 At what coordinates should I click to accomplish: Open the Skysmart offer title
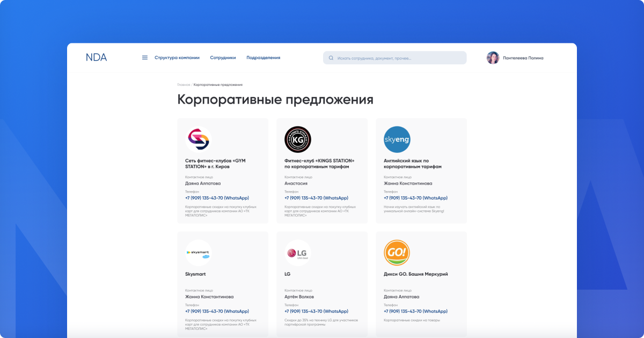pyautogui.click(x=195, y=274)
